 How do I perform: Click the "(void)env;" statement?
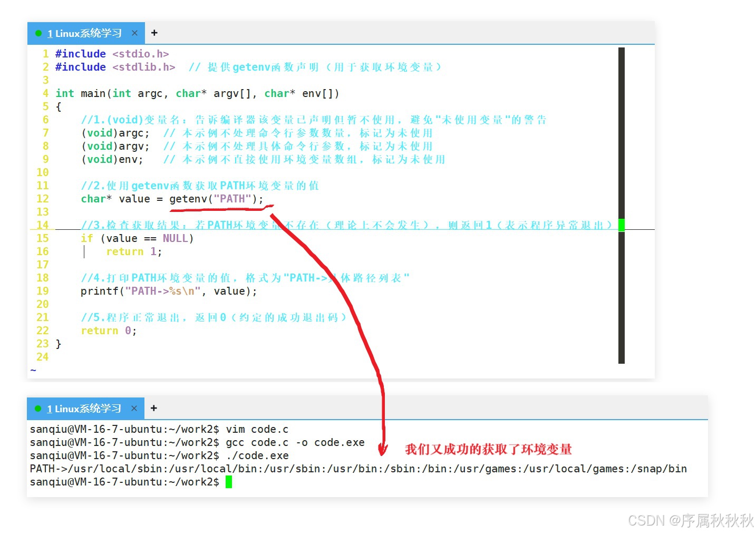[112, 159]
